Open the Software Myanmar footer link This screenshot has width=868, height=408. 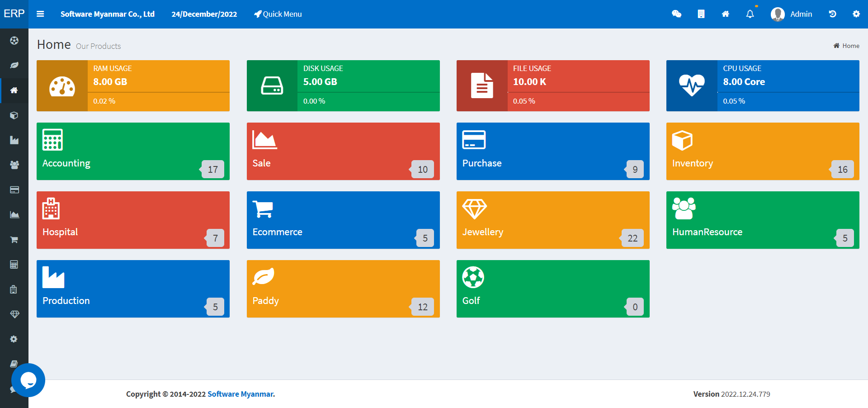pyautogui.click(x=240, y=394)
